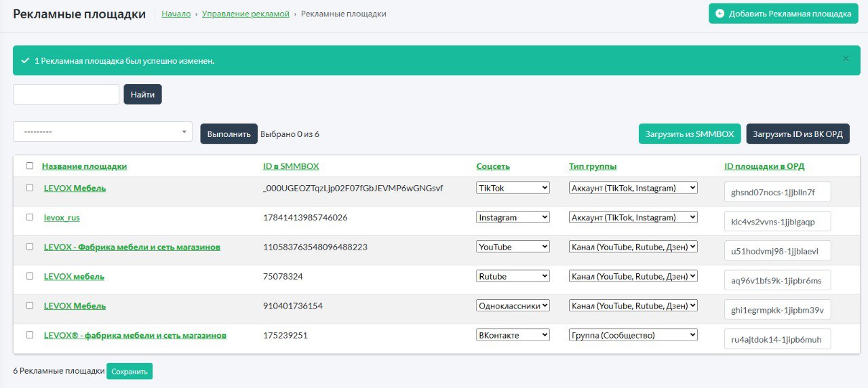
Task: Tick checkbox for LEVOX® ВКонтакте row
Action: [x=29, y=335]
